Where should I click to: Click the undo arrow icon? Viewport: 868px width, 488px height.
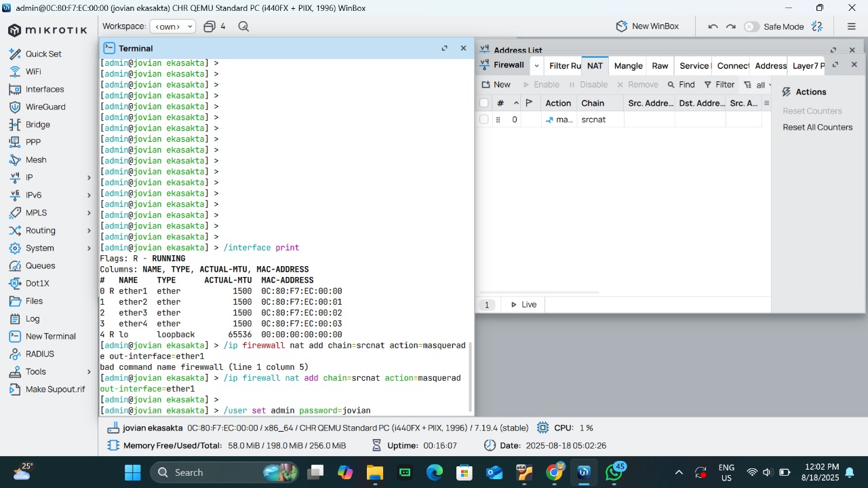[x=713, y=26]
